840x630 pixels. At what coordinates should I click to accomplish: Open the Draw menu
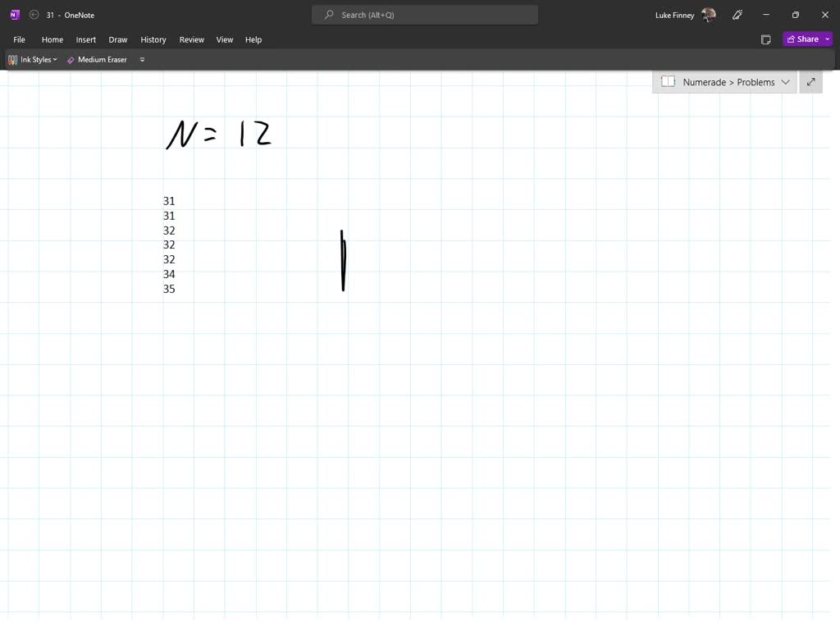(x=117, y=39)
